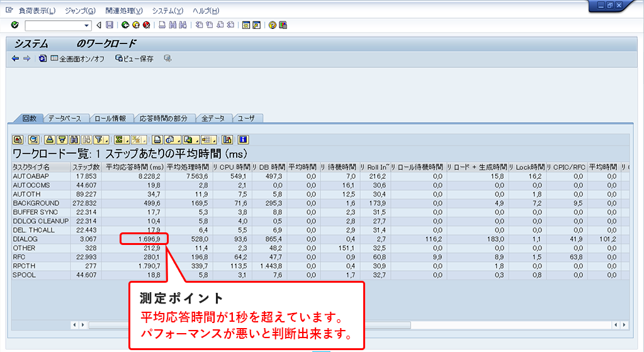The width and height of the screenshot is (644, 352).
Task: Click the green Enter checkmark icon
Action: coord(14,25)
